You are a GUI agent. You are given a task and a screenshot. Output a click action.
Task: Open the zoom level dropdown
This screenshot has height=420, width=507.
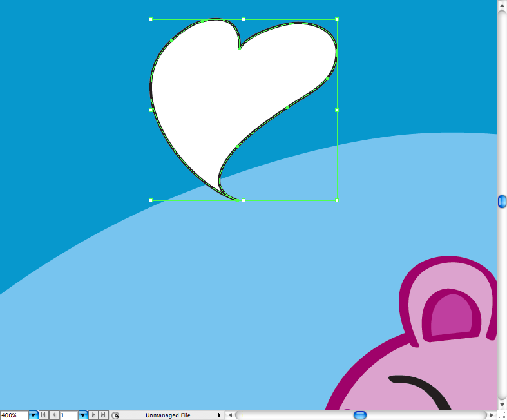click(32, 415)
